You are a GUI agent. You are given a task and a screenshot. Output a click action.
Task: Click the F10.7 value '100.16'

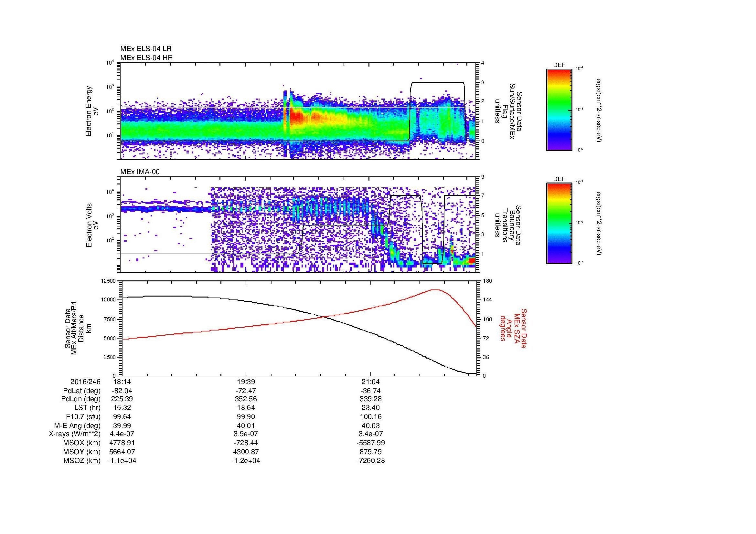coord(371,416)
